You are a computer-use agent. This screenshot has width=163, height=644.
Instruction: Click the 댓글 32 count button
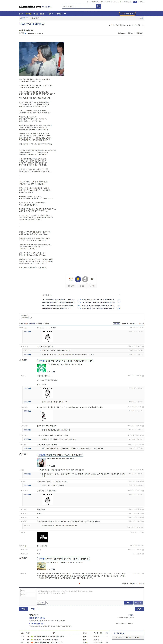[139, 33]
